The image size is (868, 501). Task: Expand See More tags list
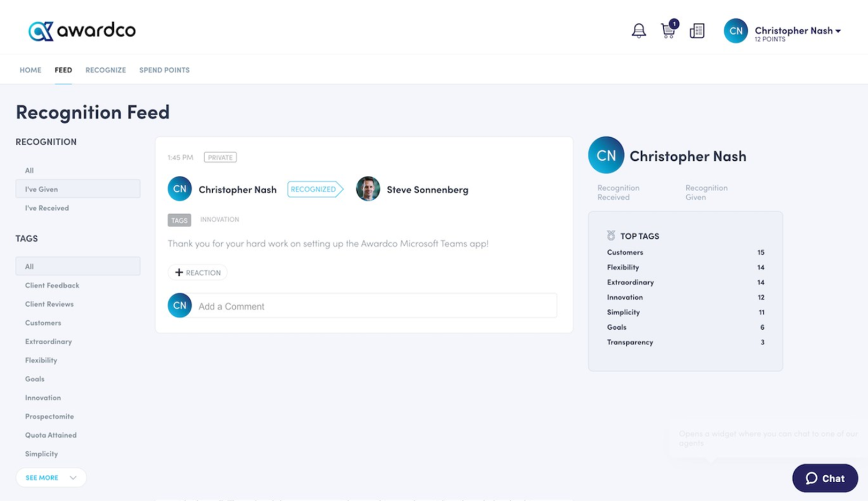tap(51, 478)
